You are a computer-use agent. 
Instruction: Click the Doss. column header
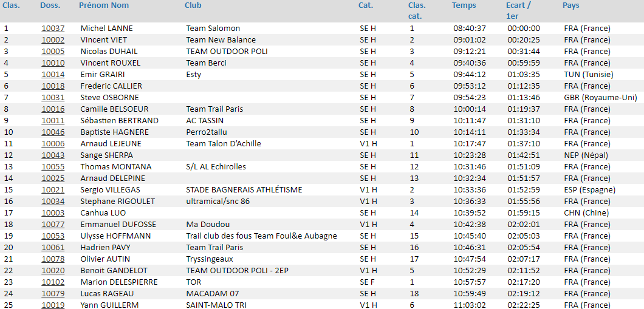click(x=50, y=5)
